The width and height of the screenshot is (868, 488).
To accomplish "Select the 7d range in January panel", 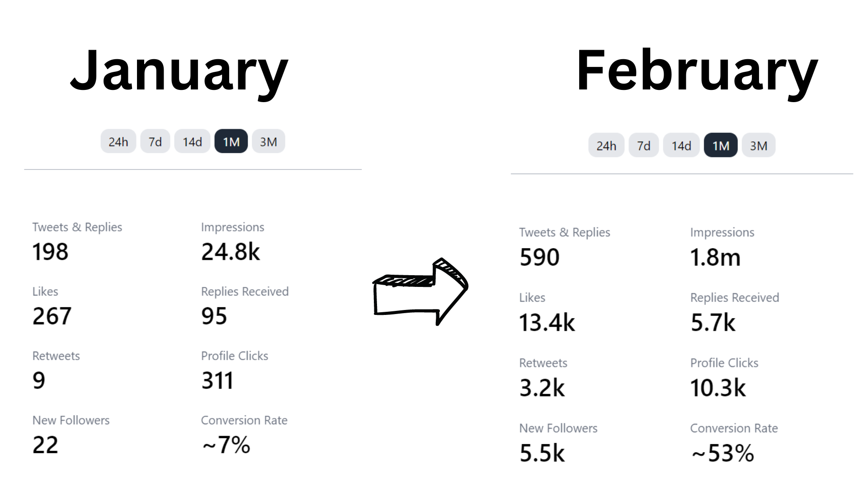I will click(x=155, y=141).
